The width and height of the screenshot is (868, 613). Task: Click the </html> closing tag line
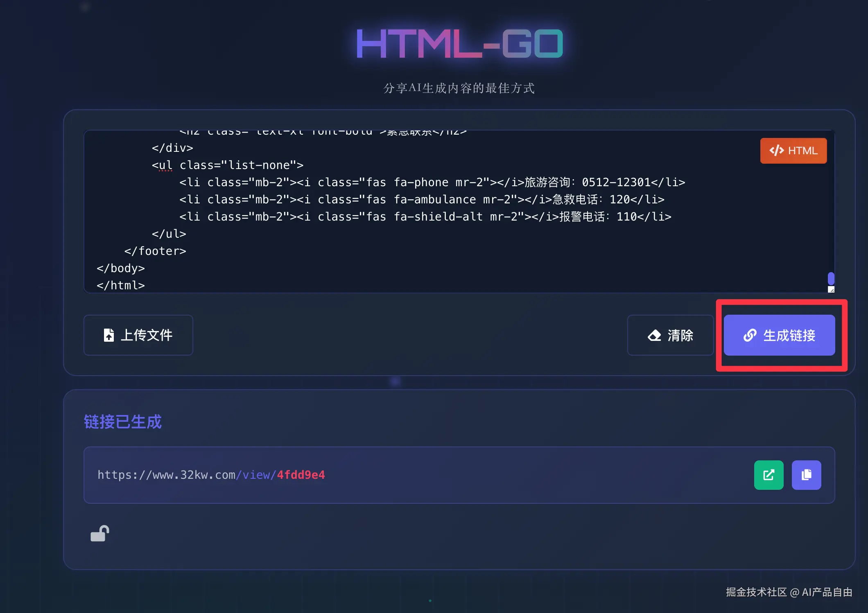121,285
